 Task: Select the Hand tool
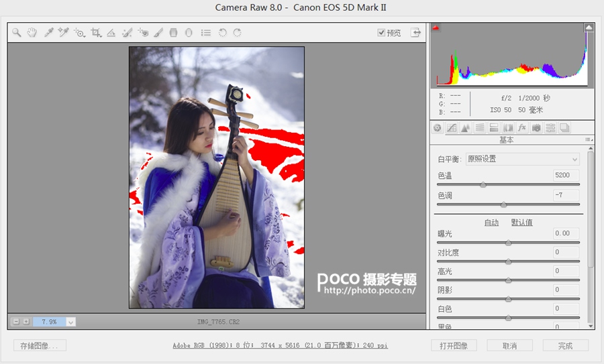tap(32, 33)
